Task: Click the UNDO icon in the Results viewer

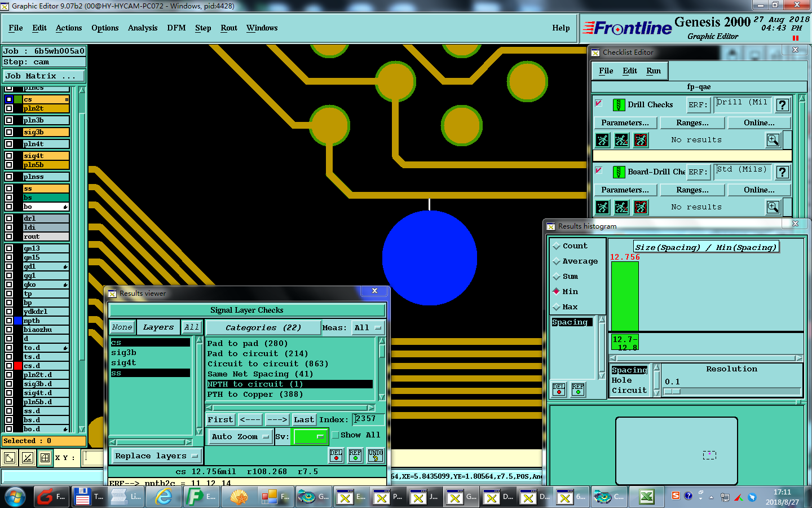Action: 376,455
